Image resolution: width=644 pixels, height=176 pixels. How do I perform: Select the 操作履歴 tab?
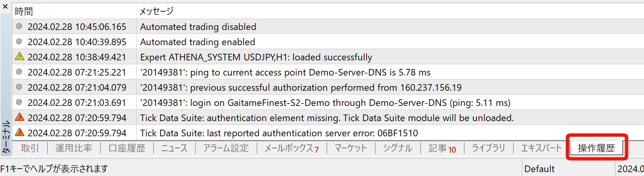(x=596, y=148)
